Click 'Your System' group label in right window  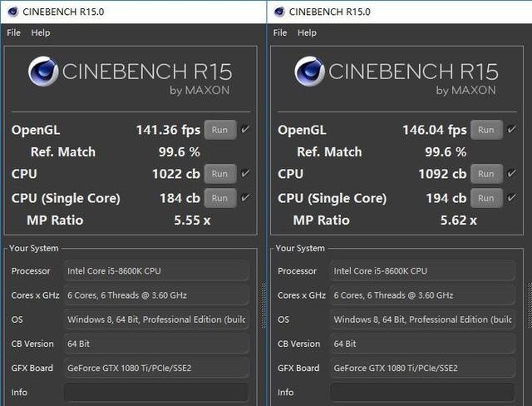tap(300, 249)
